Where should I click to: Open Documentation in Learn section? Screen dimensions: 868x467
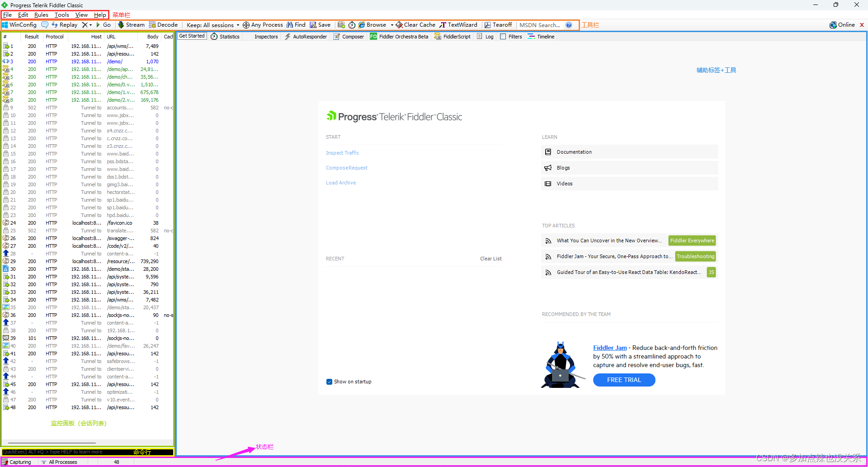click(x=630, y=152)
